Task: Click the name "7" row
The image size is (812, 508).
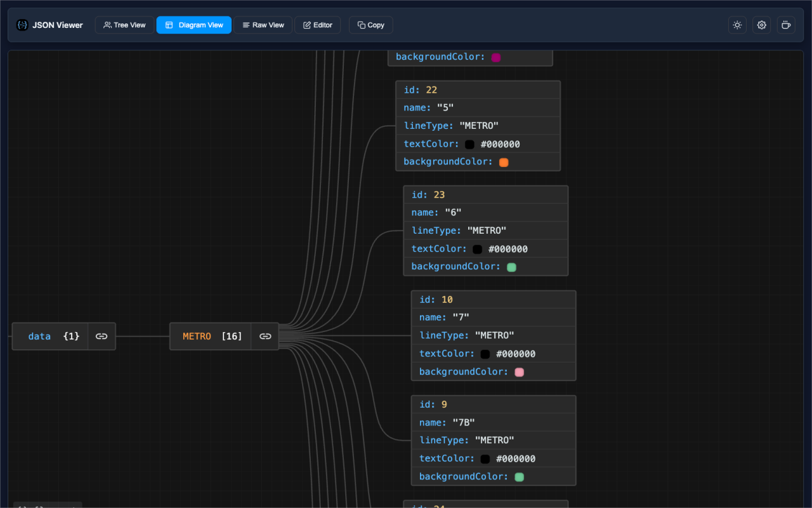Action: (x=494, y=317)
